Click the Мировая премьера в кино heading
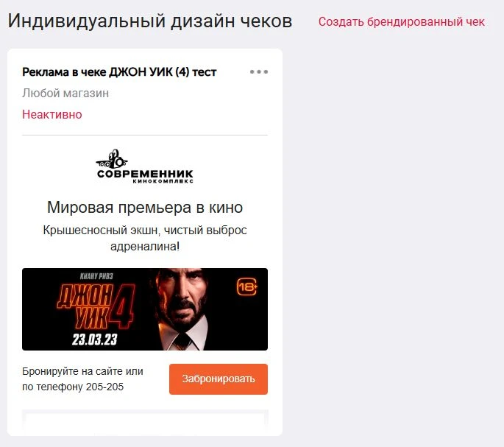504x447 pixels. pos(145,207)
